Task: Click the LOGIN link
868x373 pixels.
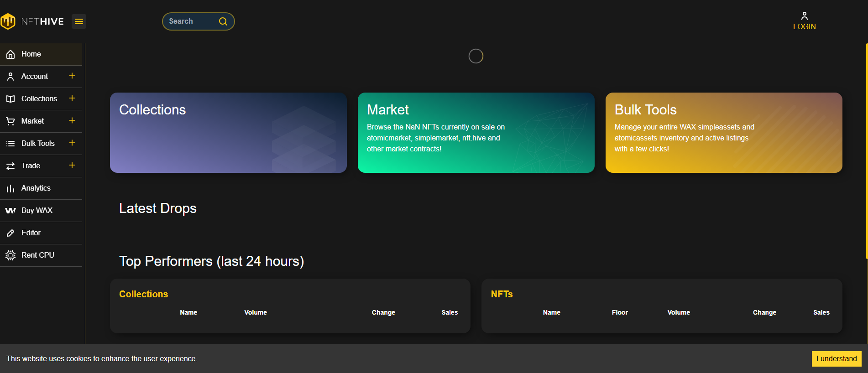Action: 804,27
